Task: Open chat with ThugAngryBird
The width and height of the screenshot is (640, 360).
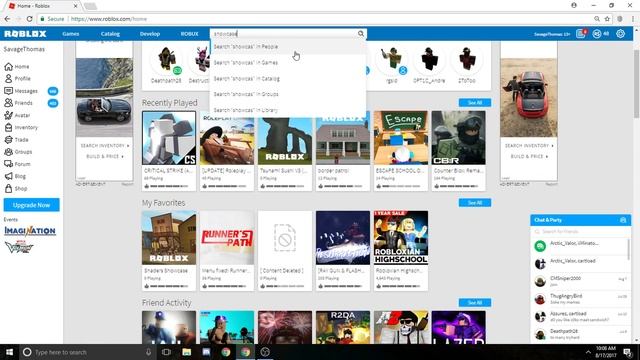Action: click(580, 299)
